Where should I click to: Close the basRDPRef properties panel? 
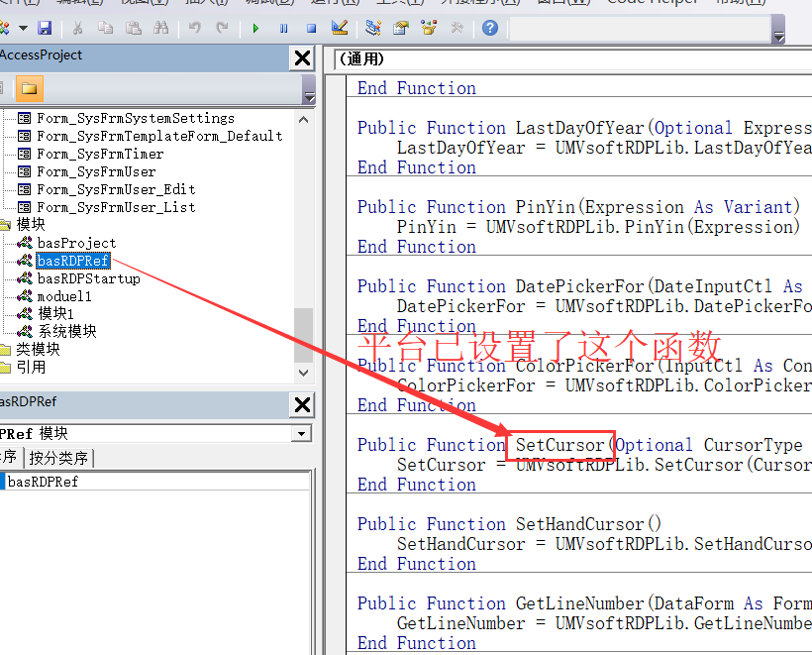302,404
